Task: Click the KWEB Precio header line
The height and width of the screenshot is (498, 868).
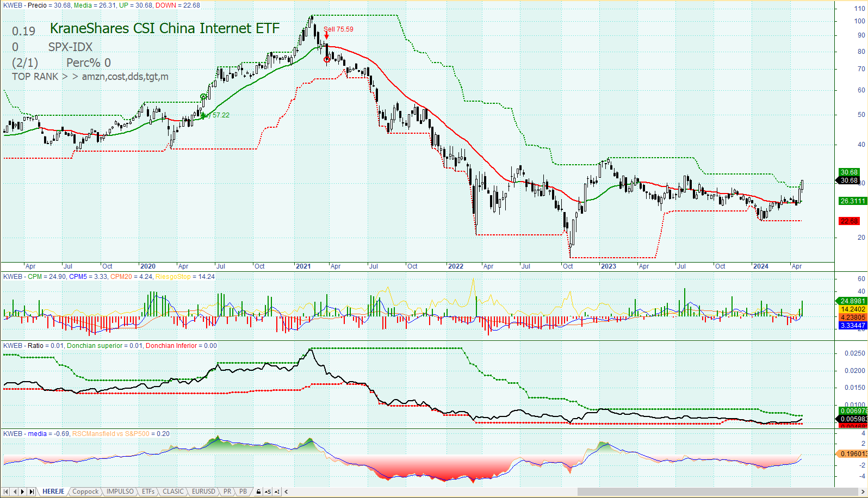Action: (102, 5)
